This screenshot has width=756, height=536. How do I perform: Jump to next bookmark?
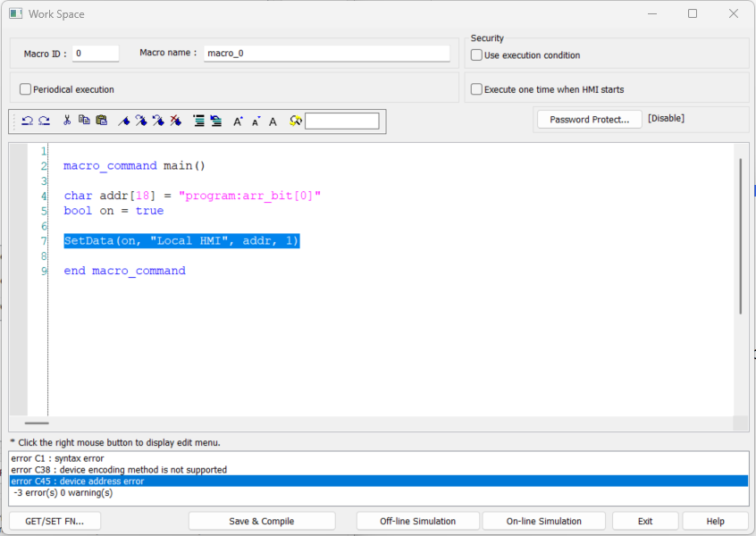(x=141, y=121)
